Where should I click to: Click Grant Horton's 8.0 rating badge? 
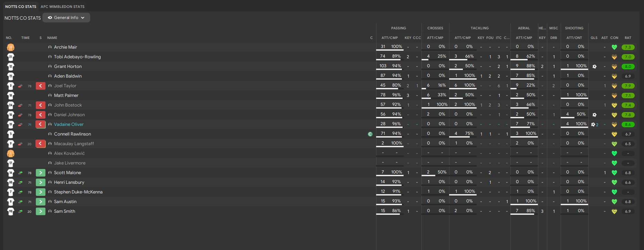click(x=628, y=67)
